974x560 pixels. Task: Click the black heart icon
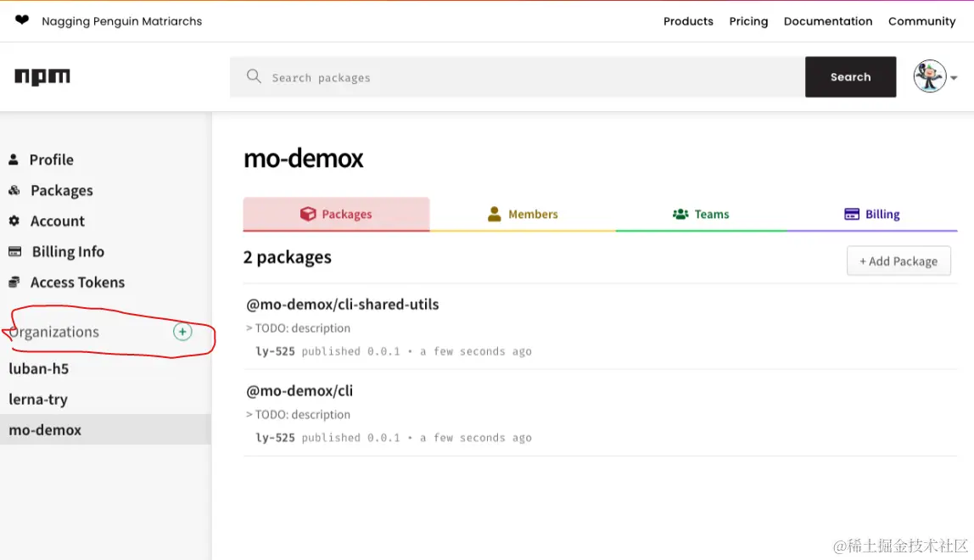tap(22, 20)
